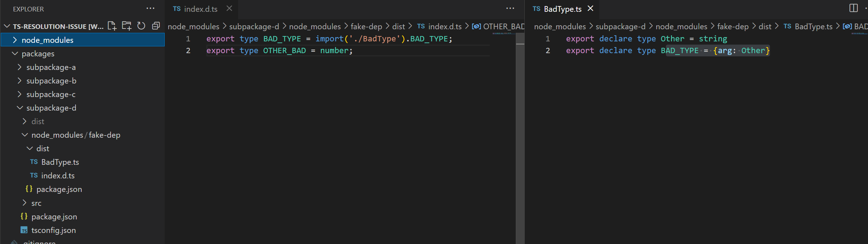Collapse the subpackage-d folder
The height and width of the screenshot is (244, 868).
(51, 108)
